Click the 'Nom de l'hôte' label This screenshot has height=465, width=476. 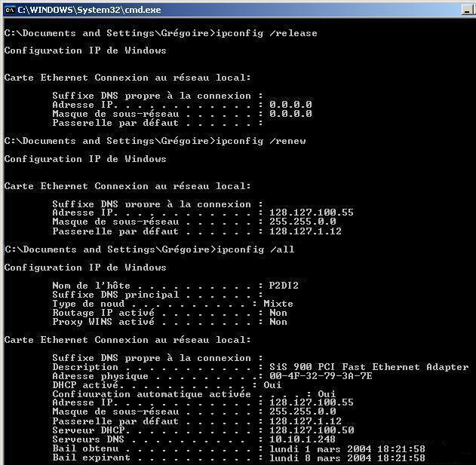(91, 286)
